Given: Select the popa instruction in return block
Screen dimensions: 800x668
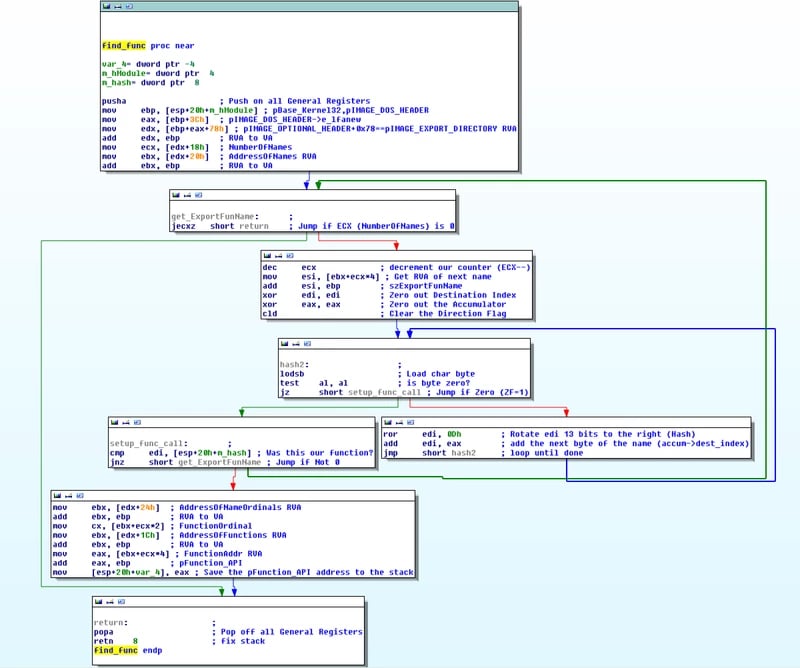Looking at the screenshot, I should (103, 632).
